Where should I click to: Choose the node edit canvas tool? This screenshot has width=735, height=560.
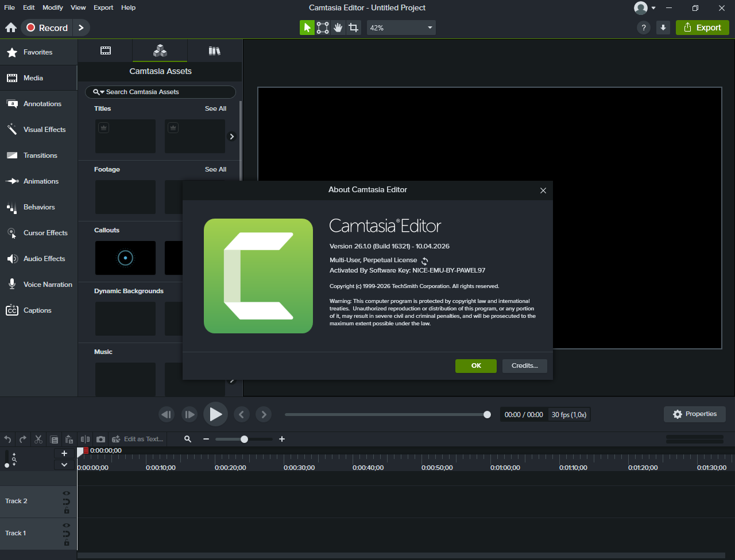(323, 28)
